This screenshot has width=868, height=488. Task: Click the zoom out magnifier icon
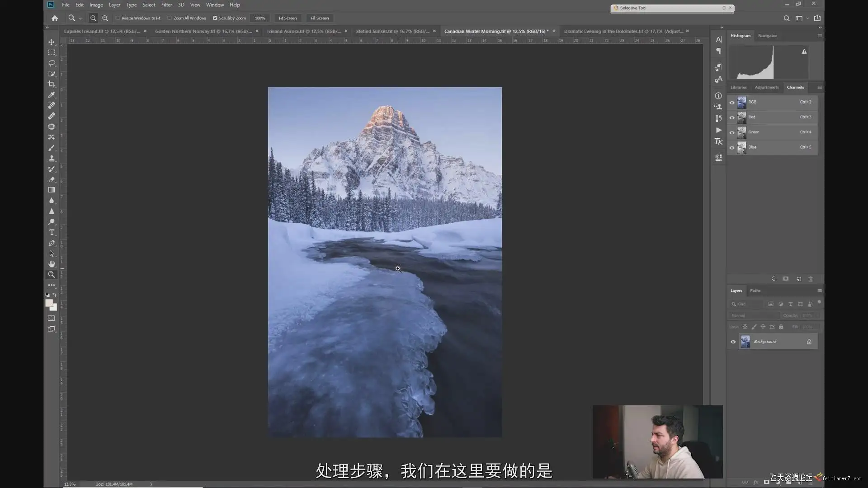(x=105, y=18)
